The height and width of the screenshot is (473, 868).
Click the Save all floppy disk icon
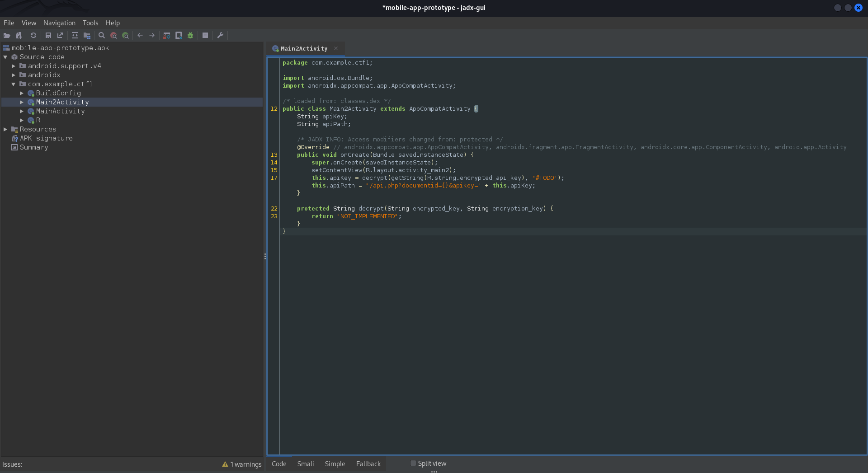pos(48,35)
